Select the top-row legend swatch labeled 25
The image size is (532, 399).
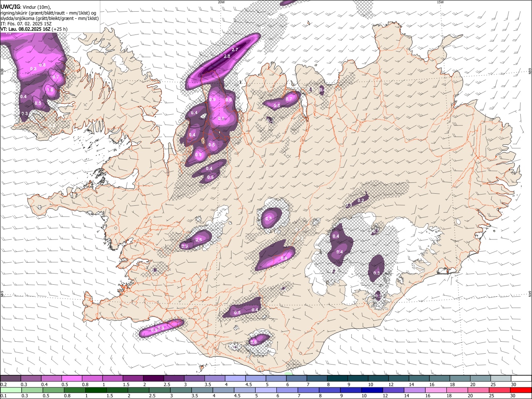click(501, 379)
